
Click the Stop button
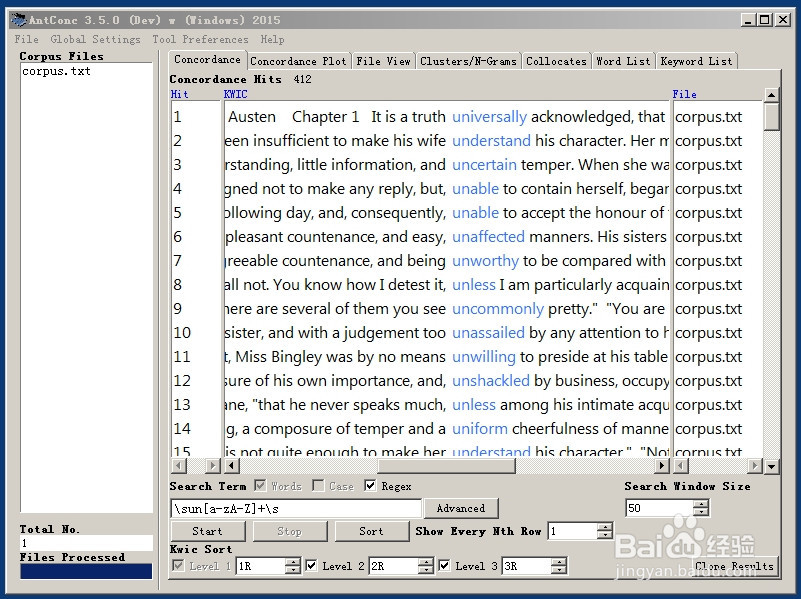click(x=290, y=531)
